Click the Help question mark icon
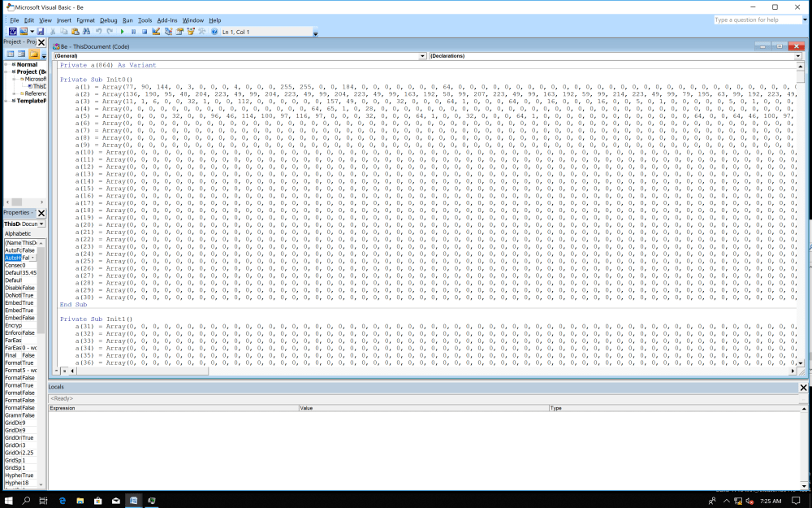The height and width of the screenshot is (508, 812). pos(214,32)
